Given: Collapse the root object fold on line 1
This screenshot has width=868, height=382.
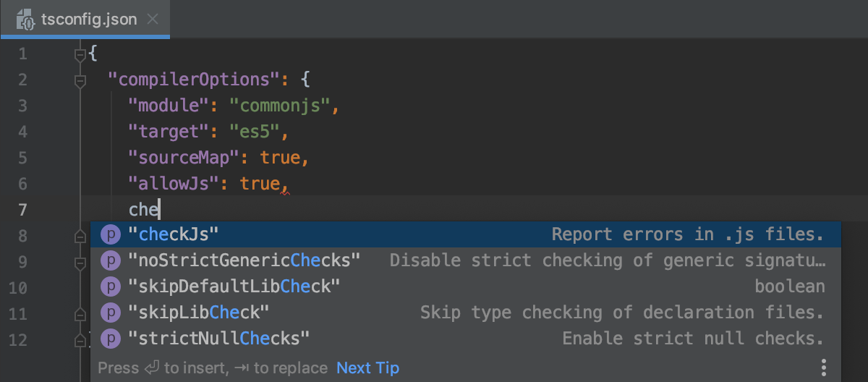Looking at the screenshot, I should tap(80, 54).
